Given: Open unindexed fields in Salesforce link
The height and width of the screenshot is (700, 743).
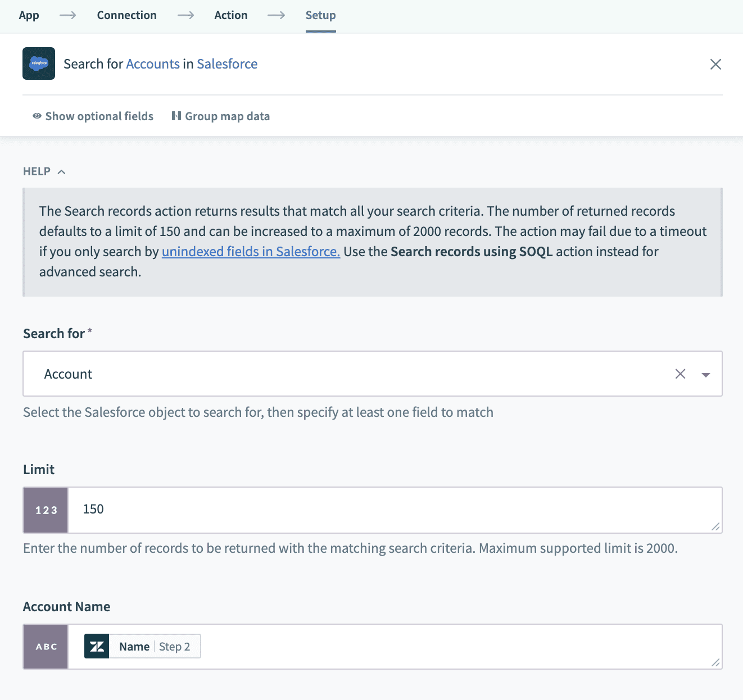Looking at the screenshot, I should [251, 252].
